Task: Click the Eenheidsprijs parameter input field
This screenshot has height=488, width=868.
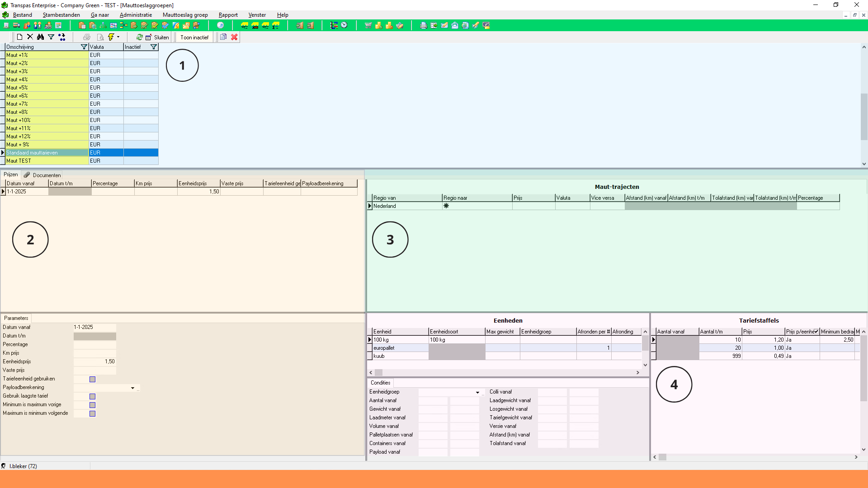Action: tap(95, 361)
